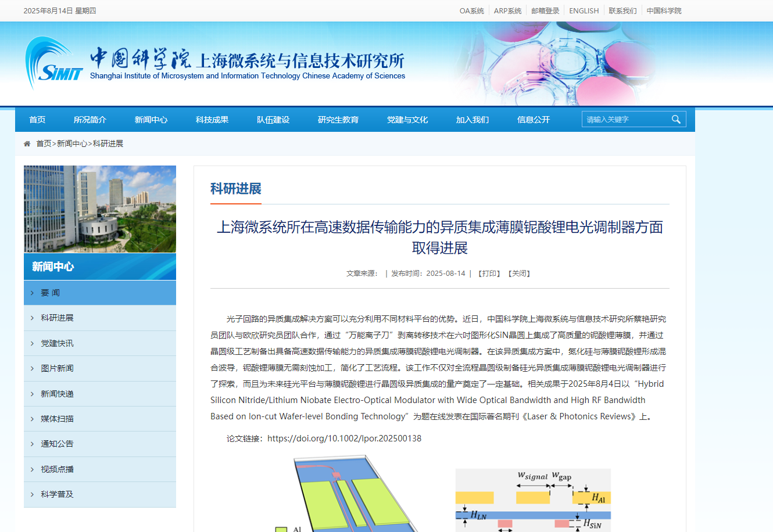Expand the 视频点播 sidebar chevron

click(32, 469)
